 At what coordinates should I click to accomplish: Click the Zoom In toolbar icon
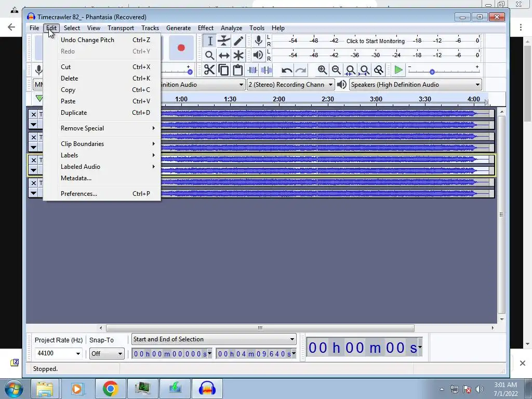(322, 70)
